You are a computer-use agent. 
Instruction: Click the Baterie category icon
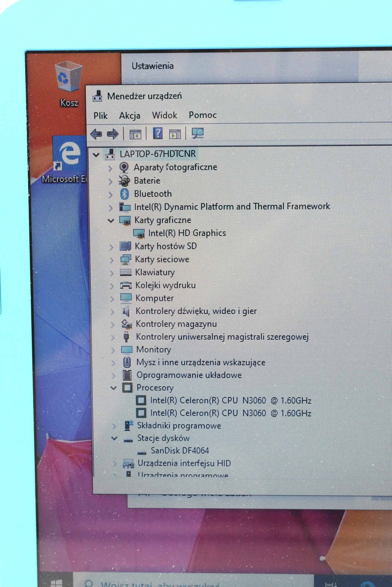click(x=124, y=181)
